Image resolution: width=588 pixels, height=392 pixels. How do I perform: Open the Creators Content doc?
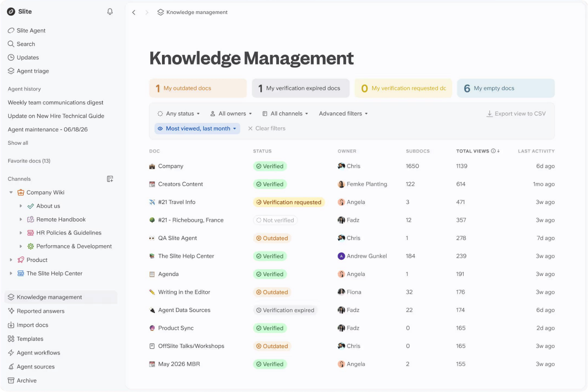tap(180, 184)
